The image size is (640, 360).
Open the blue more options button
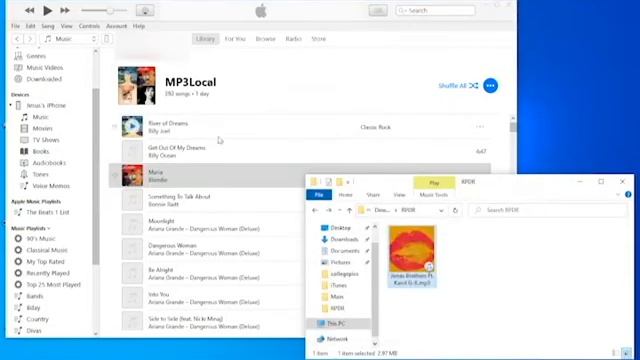pyautogui.click(x=491, y=86)
